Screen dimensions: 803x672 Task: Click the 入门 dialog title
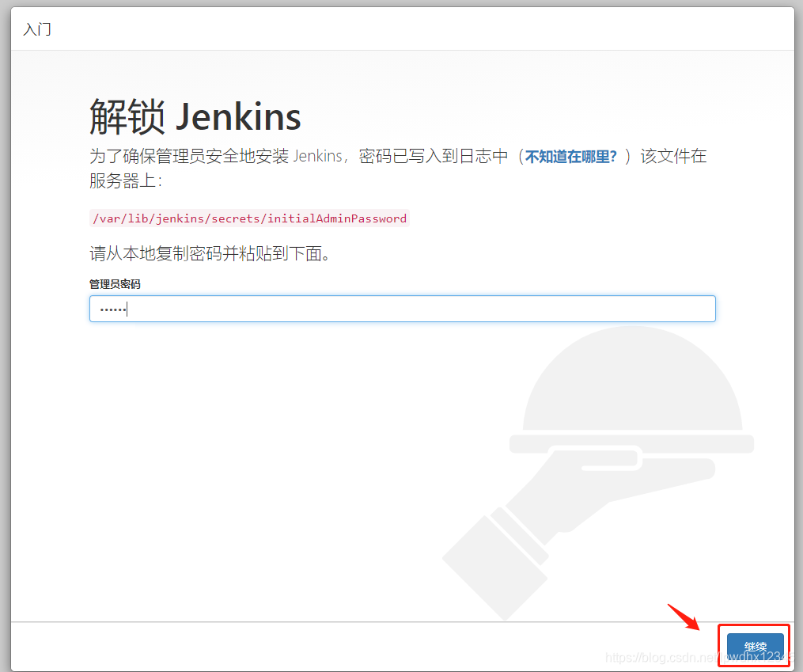pos(37,29)
